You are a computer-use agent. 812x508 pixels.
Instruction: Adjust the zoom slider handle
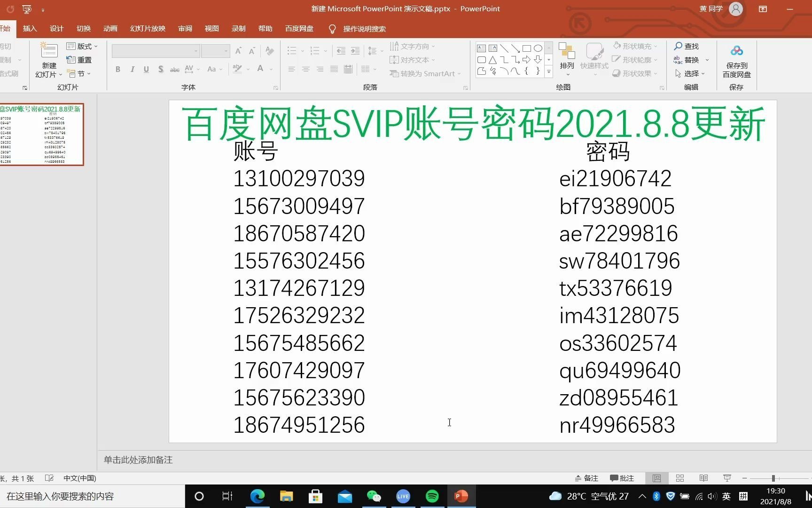[773, 478]
